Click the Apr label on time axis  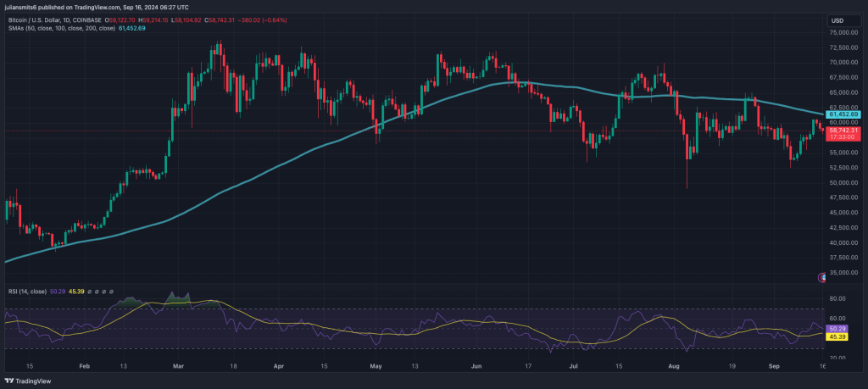tap(279, 366)
